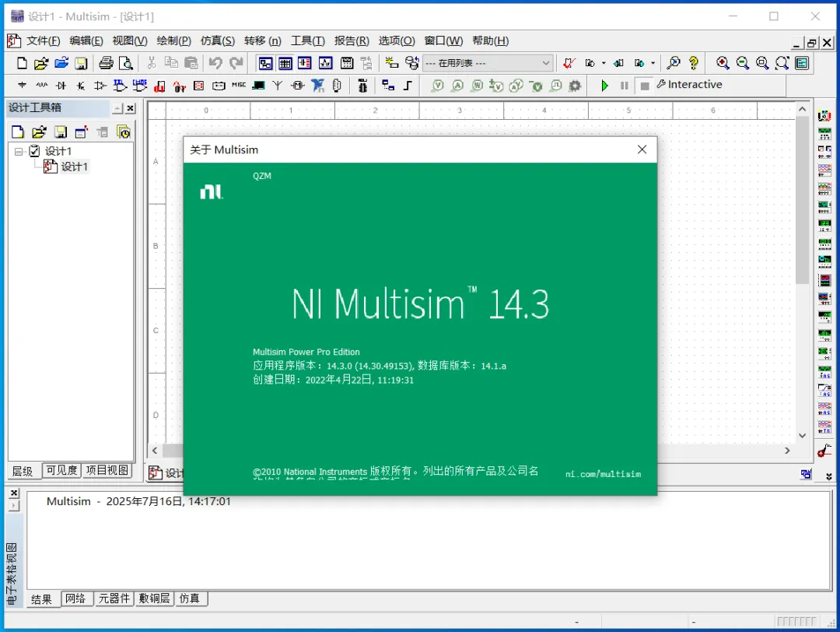
Task: Open the RF antenna component group
Action: 278,86
